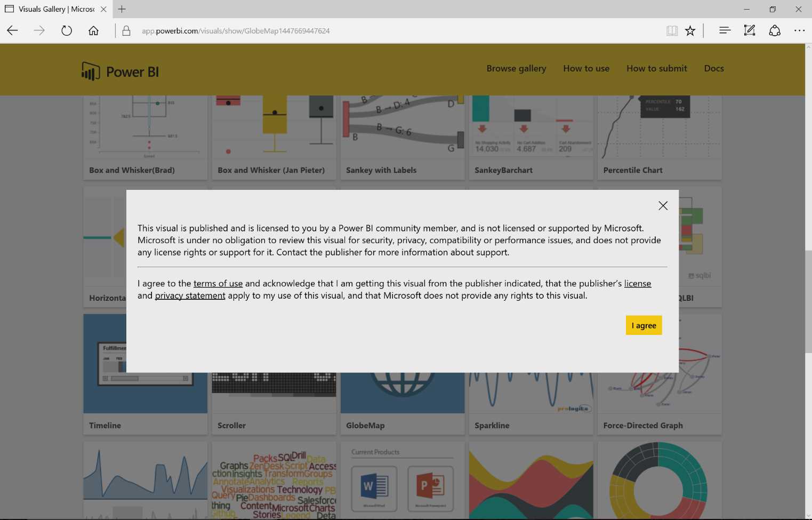Restore down the browser window

tap(773, 9)
